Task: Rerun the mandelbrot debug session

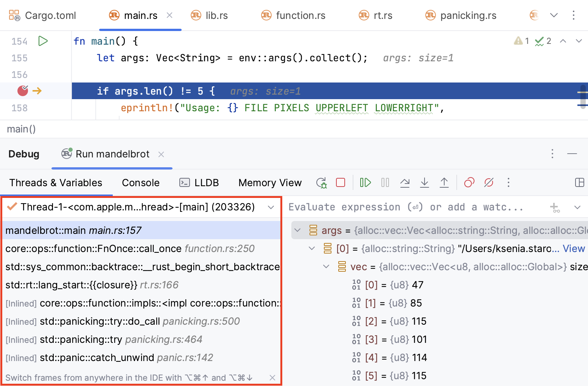Action: coord(322,183)
